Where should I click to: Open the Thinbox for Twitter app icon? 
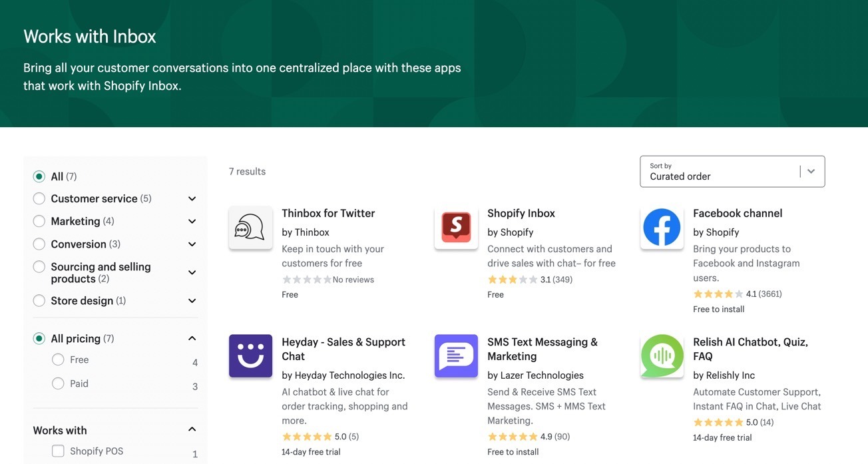pyautogui.click(x=250, y=228)
